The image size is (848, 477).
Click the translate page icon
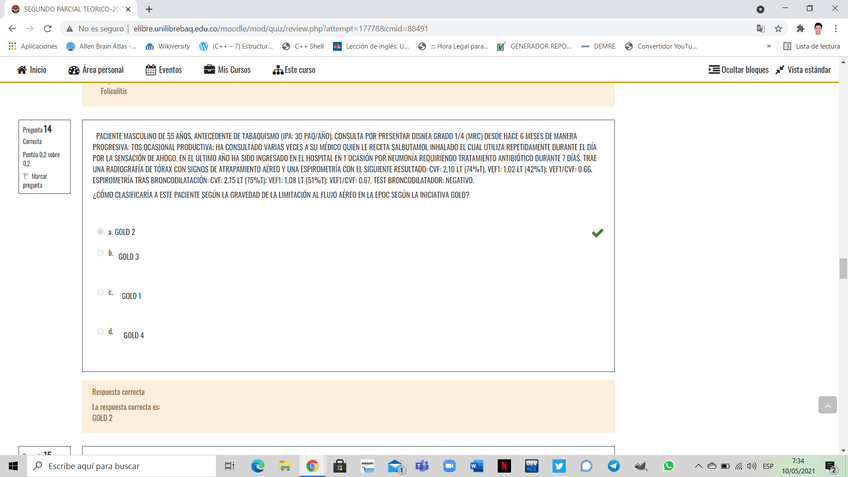click(760, 29)
